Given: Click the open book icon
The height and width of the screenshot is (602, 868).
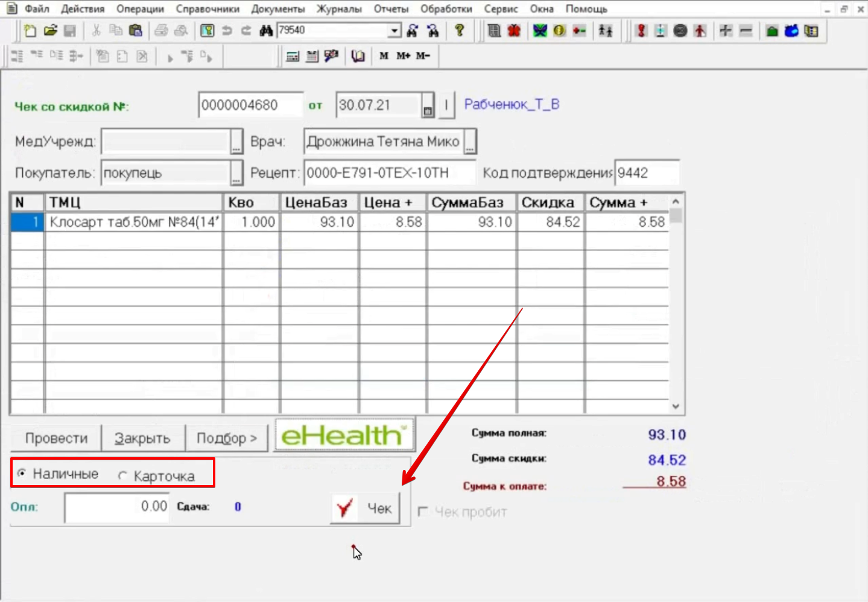Looking at the screenshot, I should pos(358,56).
